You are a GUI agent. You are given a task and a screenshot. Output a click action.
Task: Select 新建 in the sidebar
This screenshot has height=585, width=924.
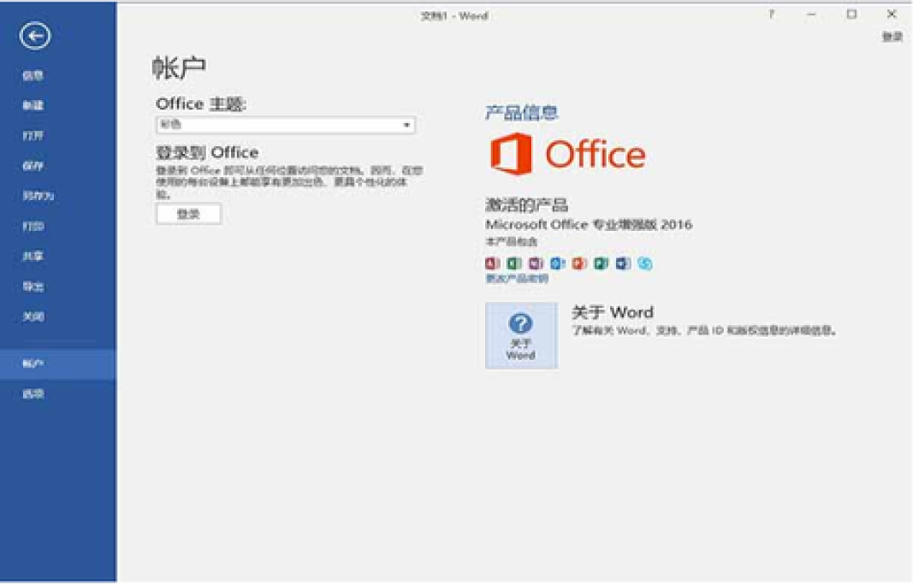[x=33, y=105]
